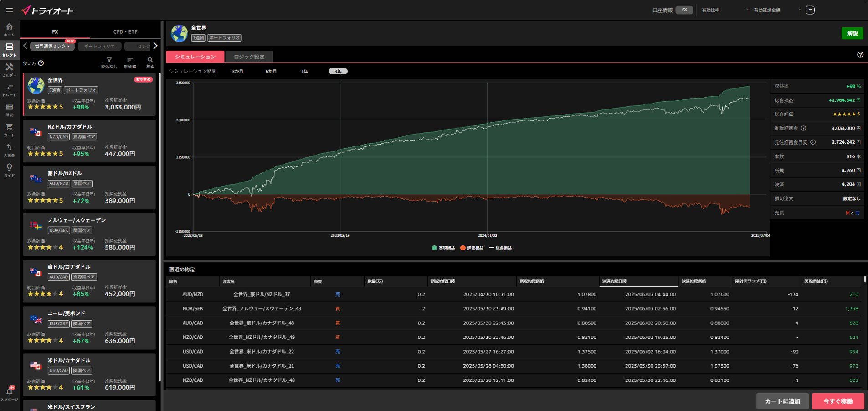Click info icon next to 推奨証拠金
This screenshot has height=411, width=868.
803,128
